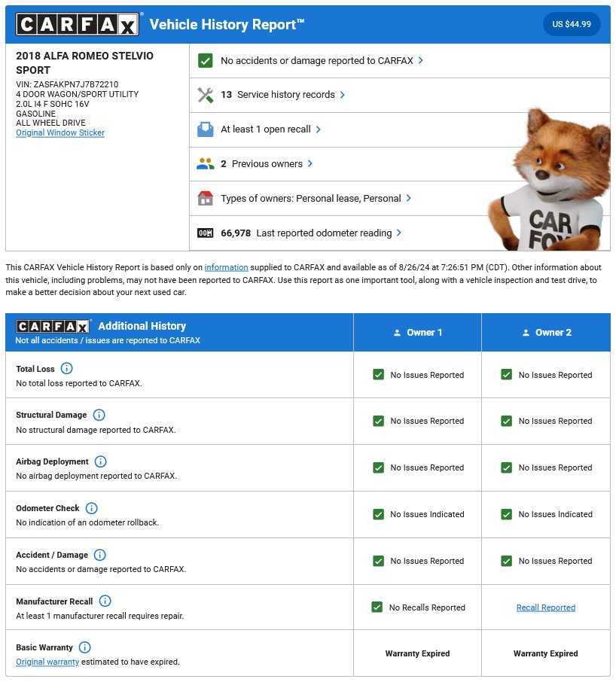The height and width of the screenshot is (682, 616).
Task: Expand the open recall chevron
Action: click(319, 129)
